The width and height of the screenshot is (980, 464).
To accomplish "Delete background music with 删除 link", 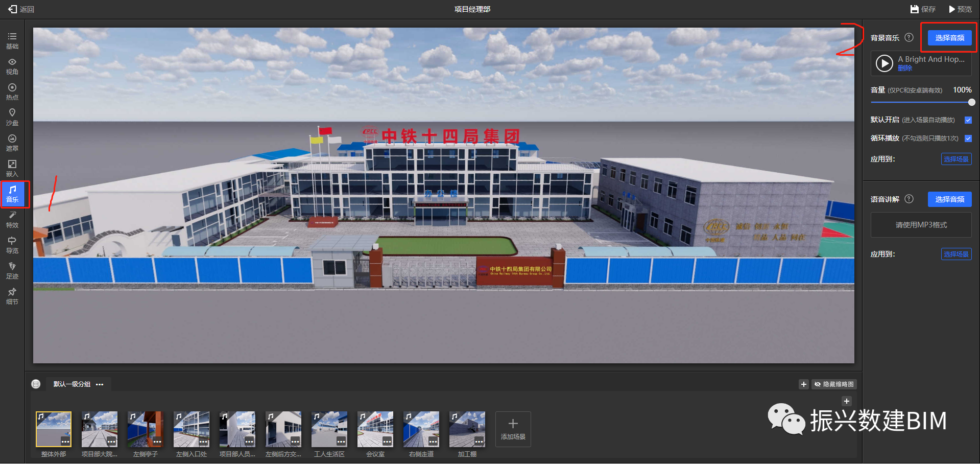I will tap(905, 68).
